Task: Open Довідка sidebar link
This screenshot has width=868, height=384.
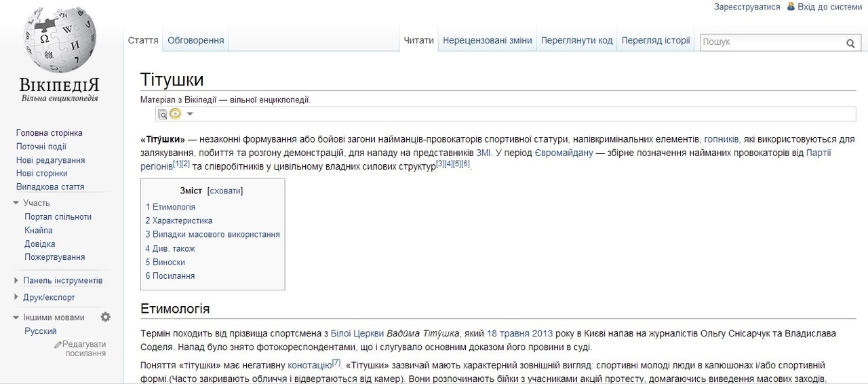Action: (40, 244)
